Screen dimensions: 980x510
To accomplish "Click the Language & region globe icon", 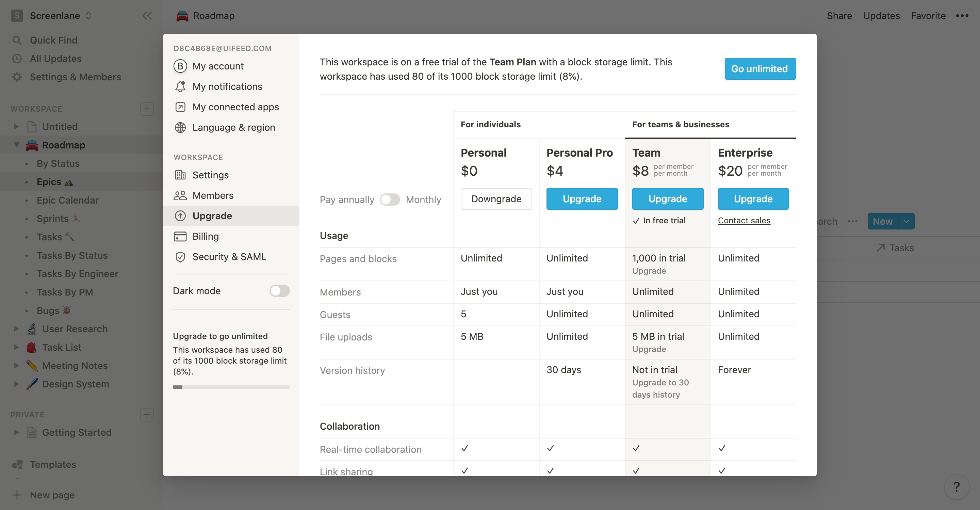I will [x=180, y=127].
